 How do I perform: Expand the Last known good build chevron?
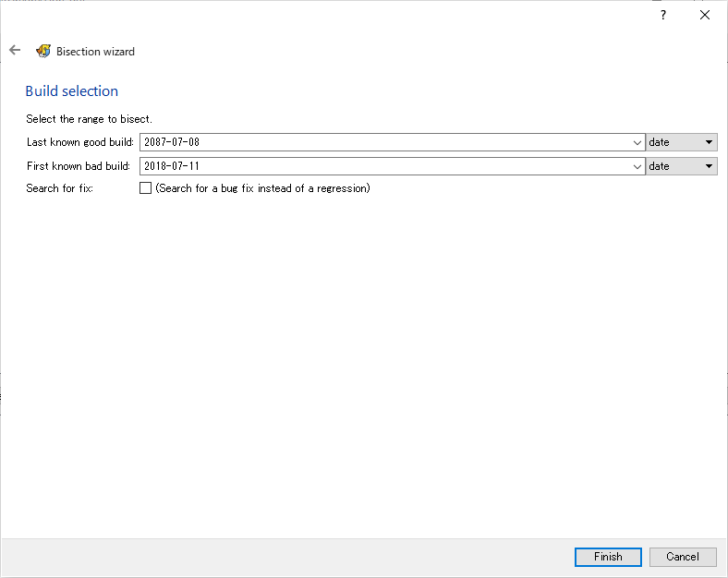pos(637,142)
